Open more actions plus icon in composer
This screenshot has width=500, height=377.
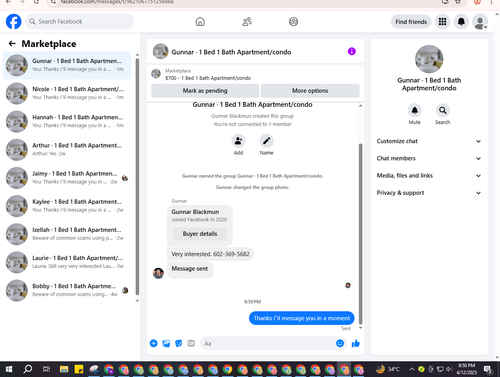point(154,343)
